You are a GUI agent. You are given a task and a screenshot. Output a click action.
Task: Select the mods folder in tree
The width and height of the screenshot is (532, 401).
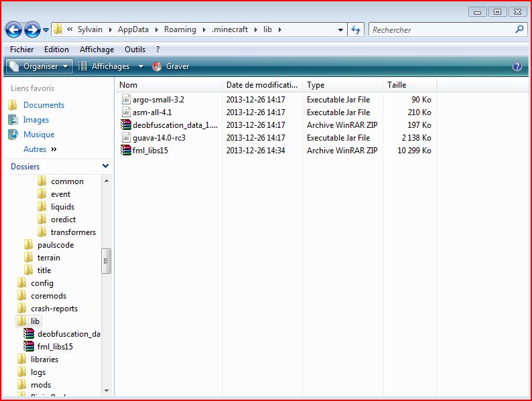click(41, 385)
